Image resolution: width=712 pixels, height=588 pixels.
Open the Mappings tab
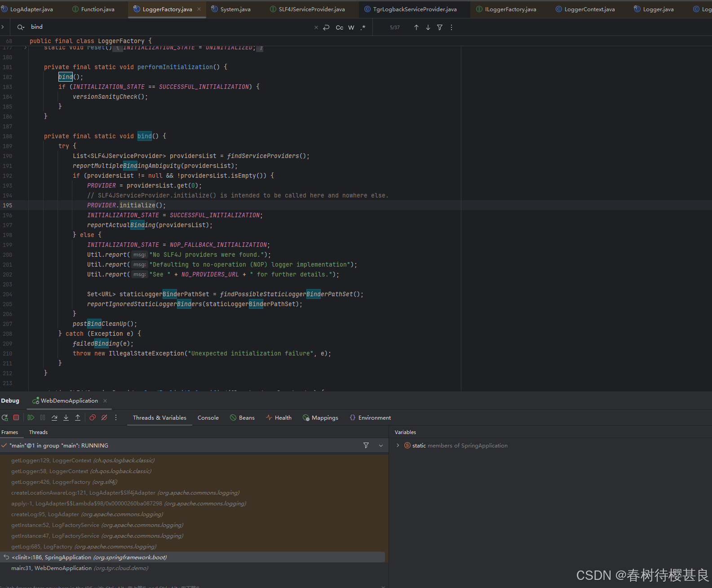320,417
